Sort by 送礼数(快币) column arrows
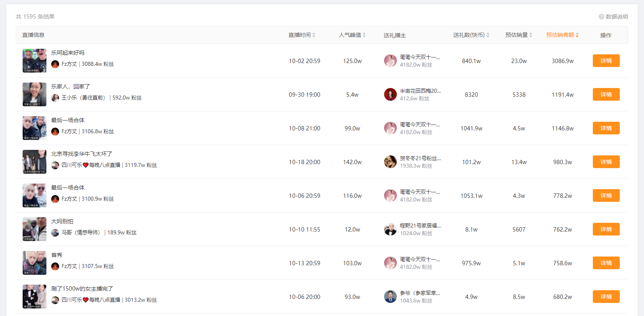The width and height of the screenshot is (644, 316). point(488,35)
